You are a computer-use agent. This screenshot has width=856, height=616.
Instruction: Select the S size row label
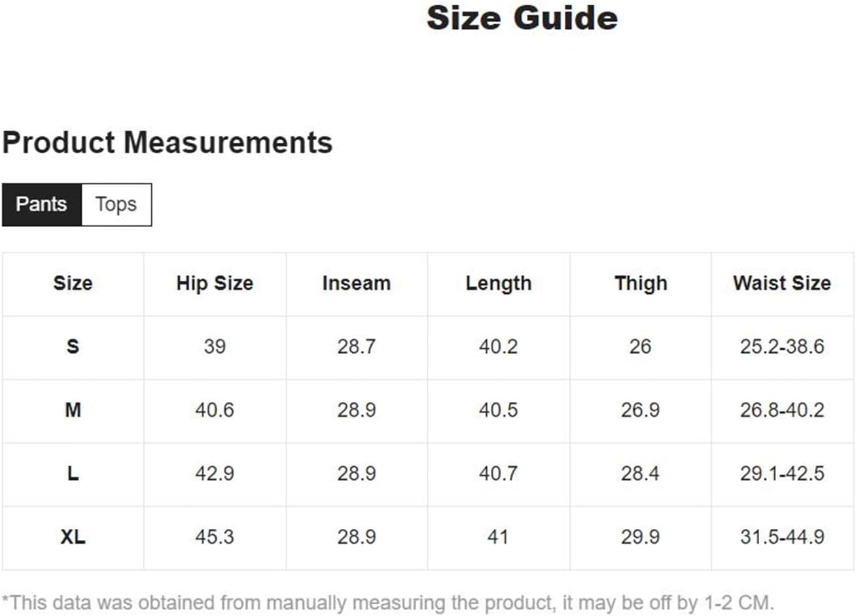tap(73, 346)
